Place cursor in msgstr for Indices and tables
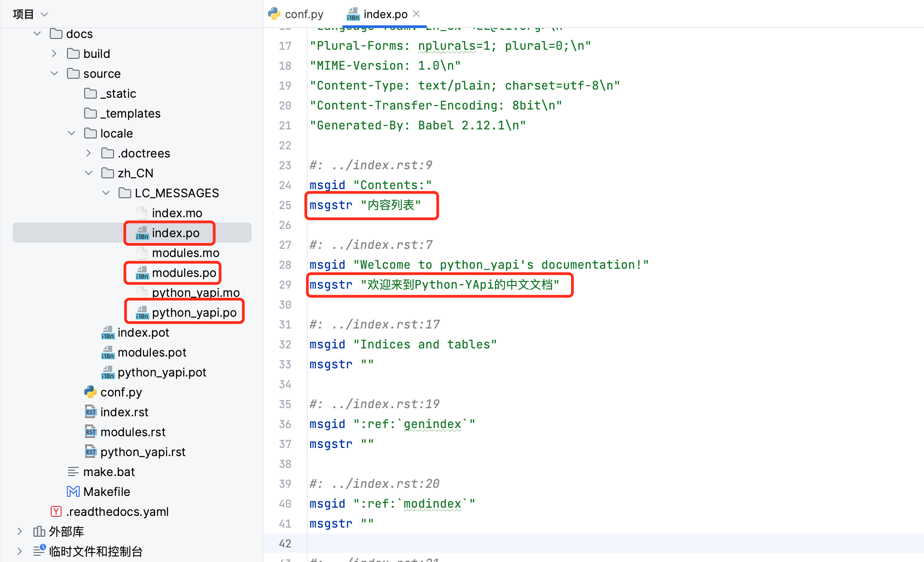This screenshot has width=924, height=562. coord(367,364)
